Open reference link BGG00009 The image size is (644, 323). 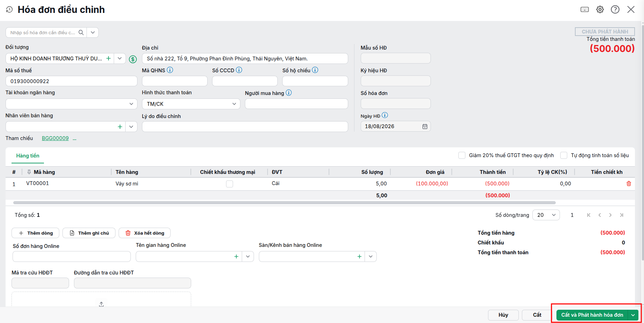pos(55,138)
